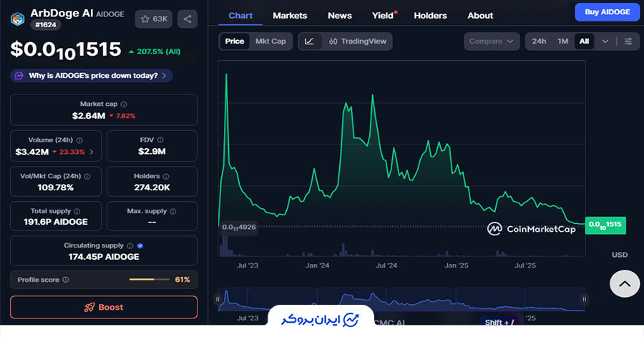The height and width of the screenshot is (337, 644).
Task: Open chart settings sliders icon
Action: click(x=628, y=41)
